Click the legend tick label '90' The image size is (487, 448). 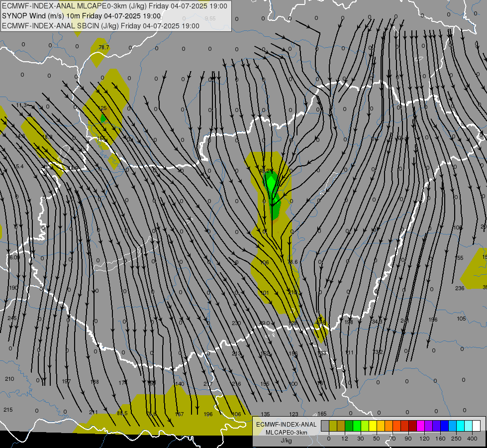coord(408,439)
